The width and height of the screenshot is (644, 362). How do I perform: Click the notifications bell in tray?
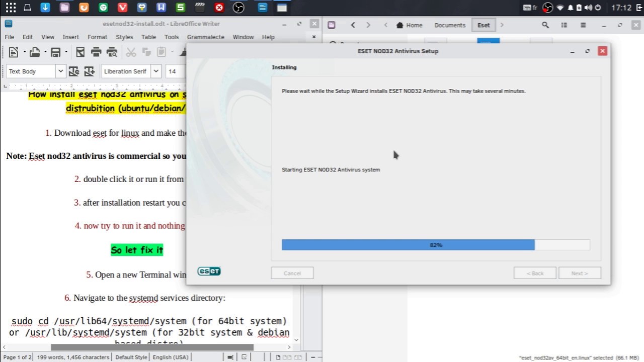tap(571, 8)
